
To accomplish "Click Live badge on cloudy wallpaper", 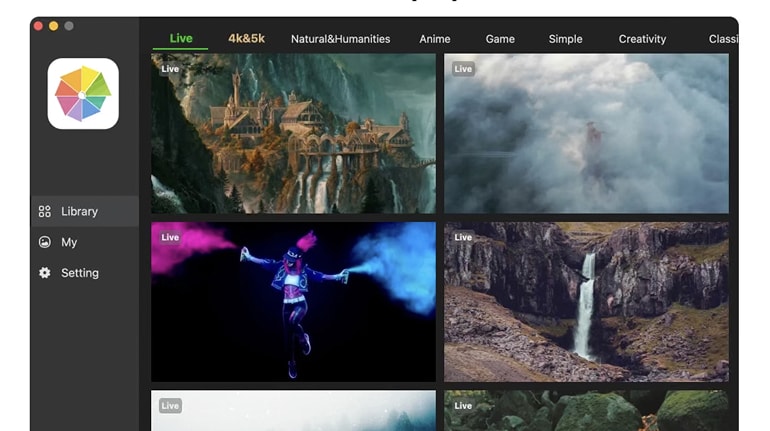I will [463, 69].
